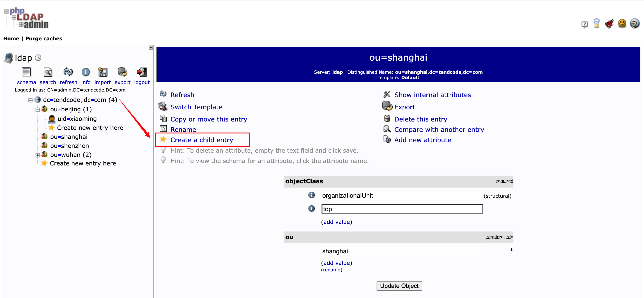Click the Switch Template icon

click(x=163, y=106)
